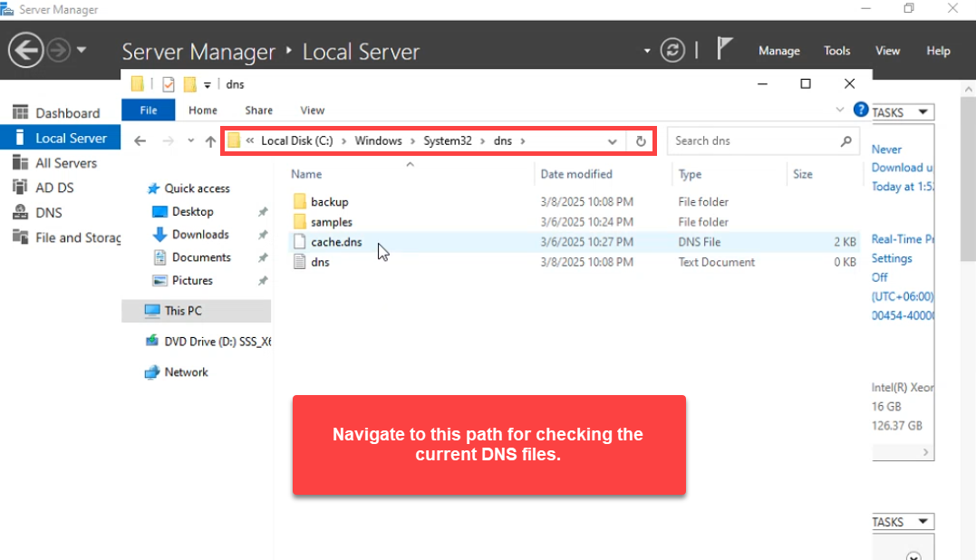Open Desktop in Quick access

[192, 211]
